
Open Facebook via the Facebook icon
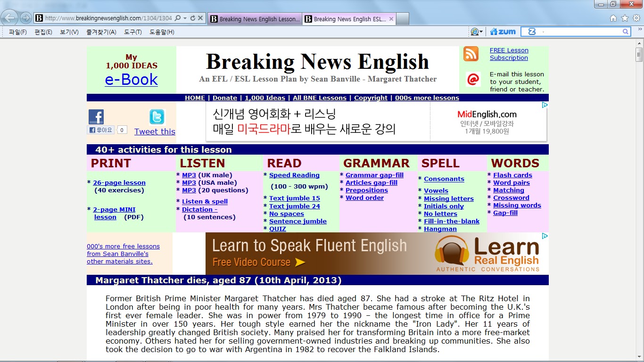coord(96,116)
